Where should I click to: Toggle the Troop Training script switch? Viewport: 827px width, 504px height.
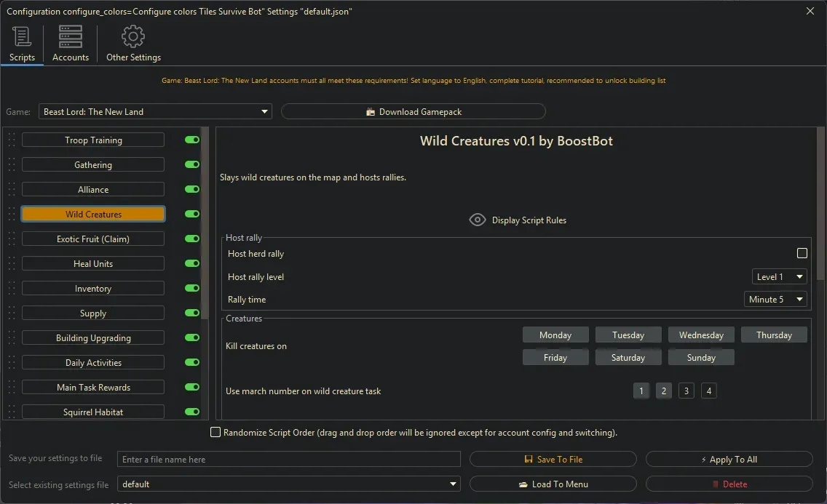192,140
